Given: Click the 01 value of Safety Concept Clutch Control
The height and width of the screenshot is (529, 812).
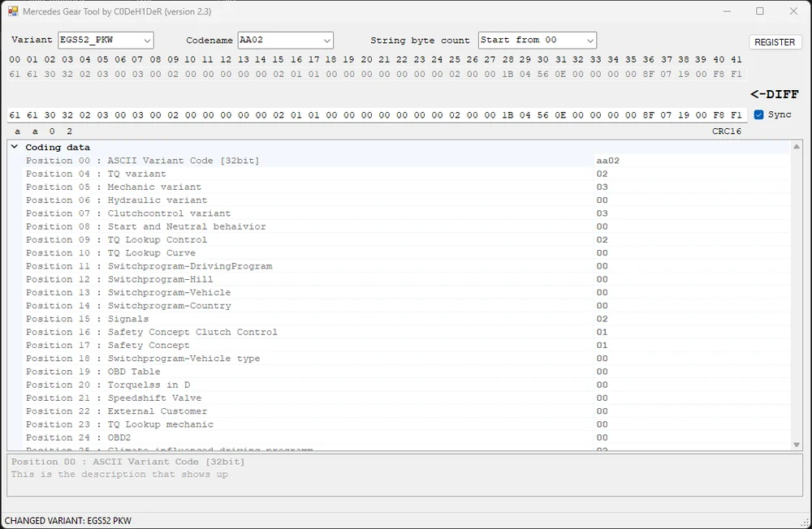Looking at the screenshot, I should (602, 333).
